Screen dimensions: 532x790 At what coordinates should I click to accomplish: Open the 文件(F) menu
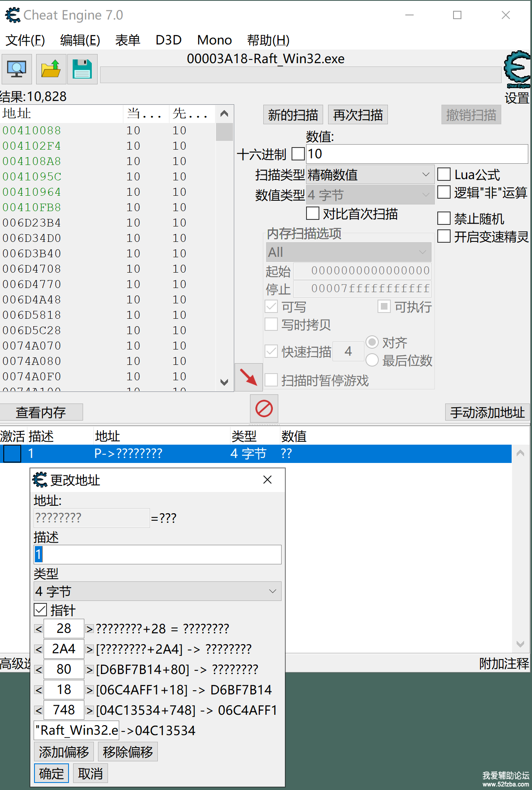coord(25,40)
